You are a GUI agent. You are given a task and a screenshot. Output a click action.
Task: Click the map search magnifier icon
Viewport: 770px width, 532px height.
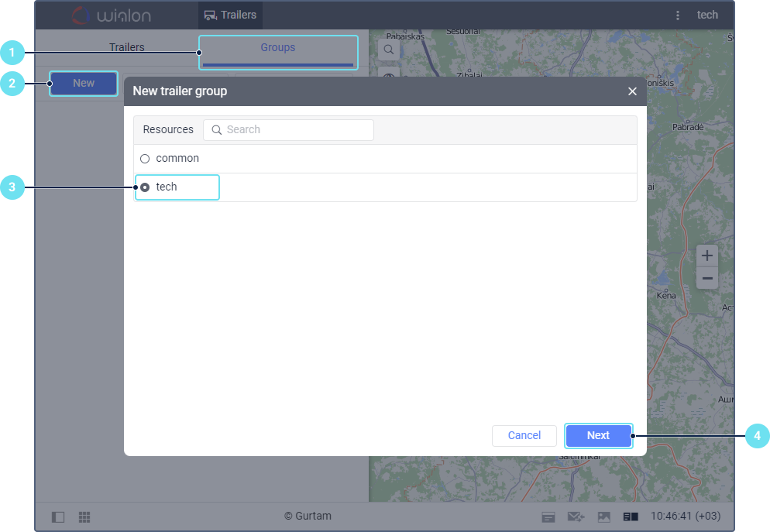[389, 50]
